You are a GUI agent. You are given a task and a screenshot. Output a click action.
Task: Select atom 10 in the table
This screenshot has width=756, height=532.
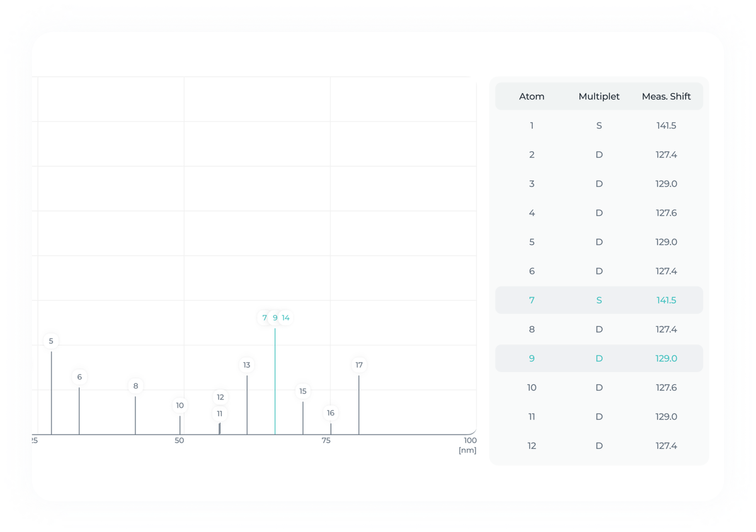599,387
